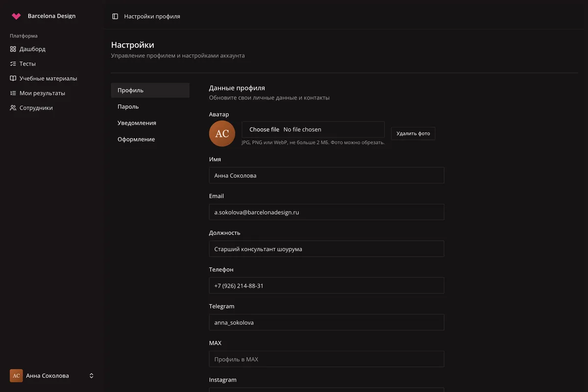This screenshot has width=588, height=392.
Task: Open the Учебные материалы book icon
Action: [x=13, y=78]
